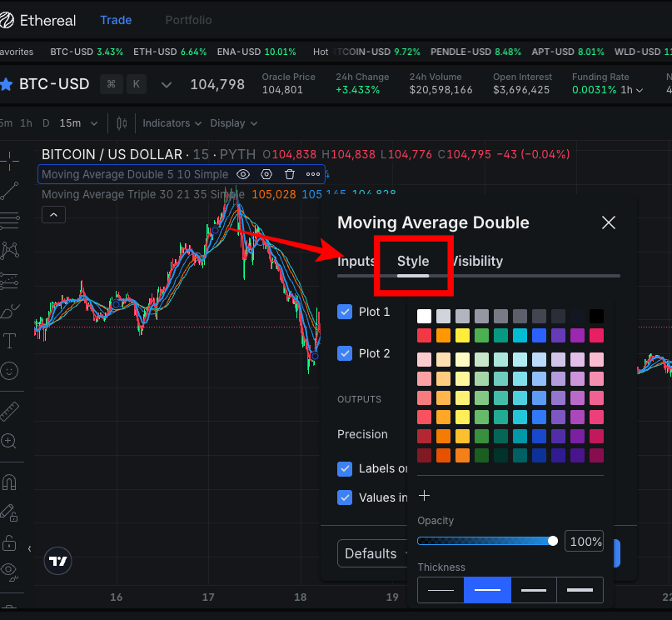672x620 pixels.
Task: Add a custom color with plus
Action: click(425, 496)
